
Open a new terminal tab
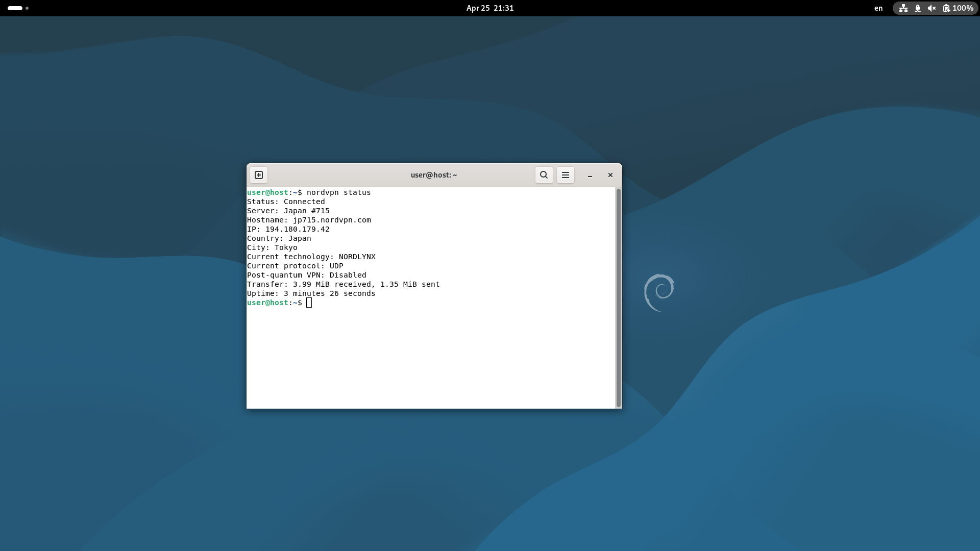(259, 175)
